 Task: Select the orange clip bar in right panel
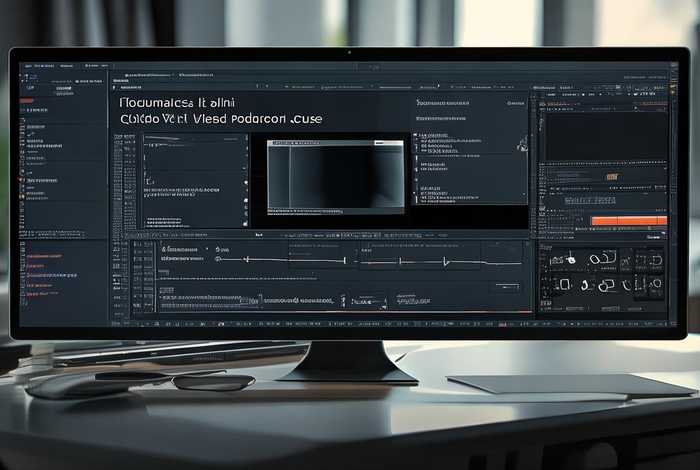(x=629, y=220)
